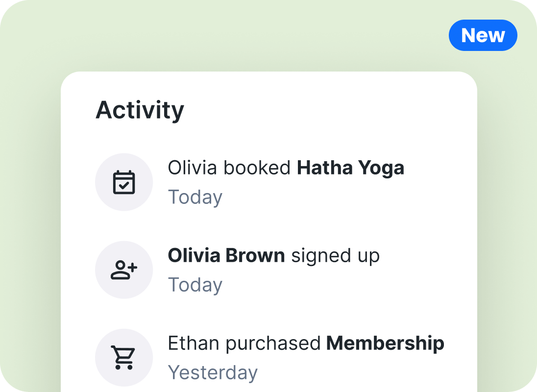Click the "signed up" text
The width and height of the screenshot is (537, 392).
click(x=336, y=255)
